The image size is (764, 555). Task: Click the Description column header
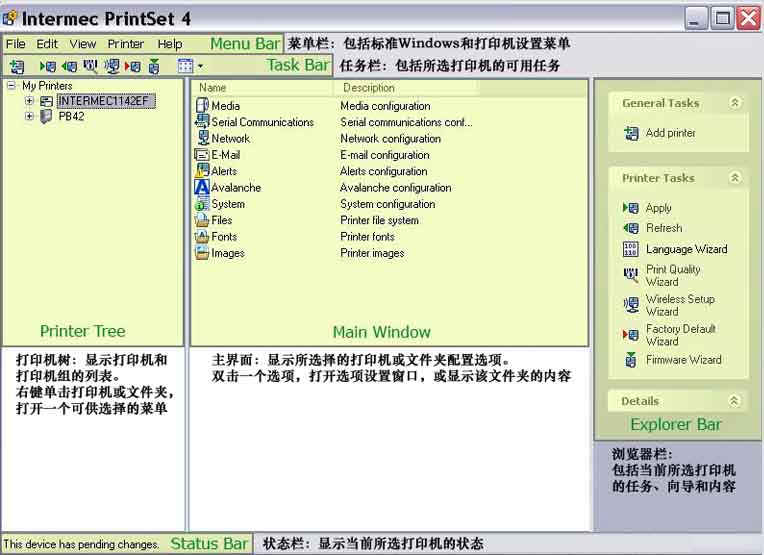368,88
